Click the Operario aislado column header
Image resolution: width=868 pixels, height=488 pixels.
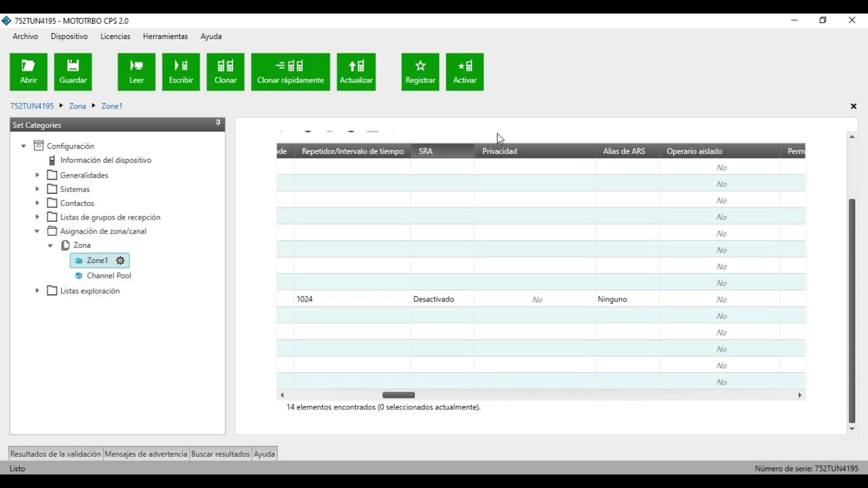click(x=720, y=151)
